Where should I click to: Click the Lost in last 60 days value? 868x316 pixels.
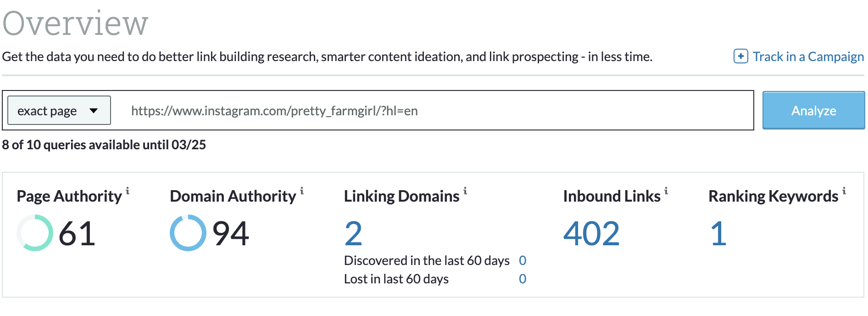523,279
